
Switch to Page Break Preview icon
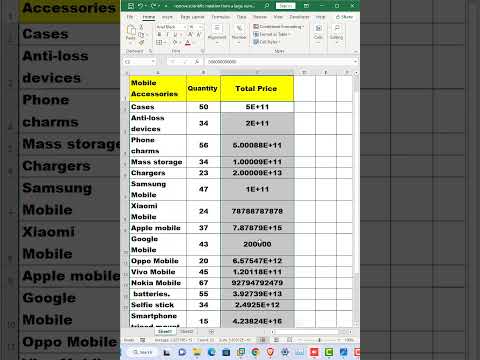coord(289,340)
